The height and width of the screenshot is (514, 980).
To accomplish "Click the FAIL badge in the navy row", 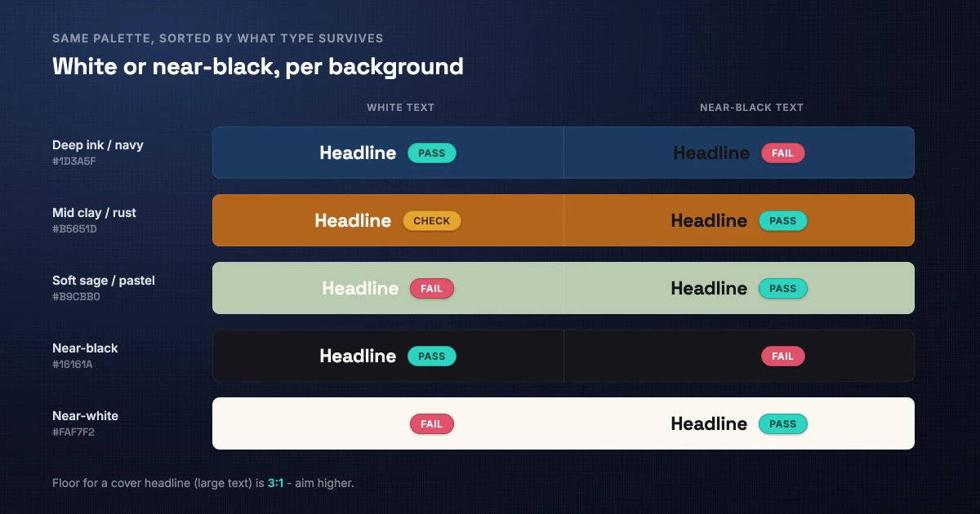I will [x=783, y=153].
